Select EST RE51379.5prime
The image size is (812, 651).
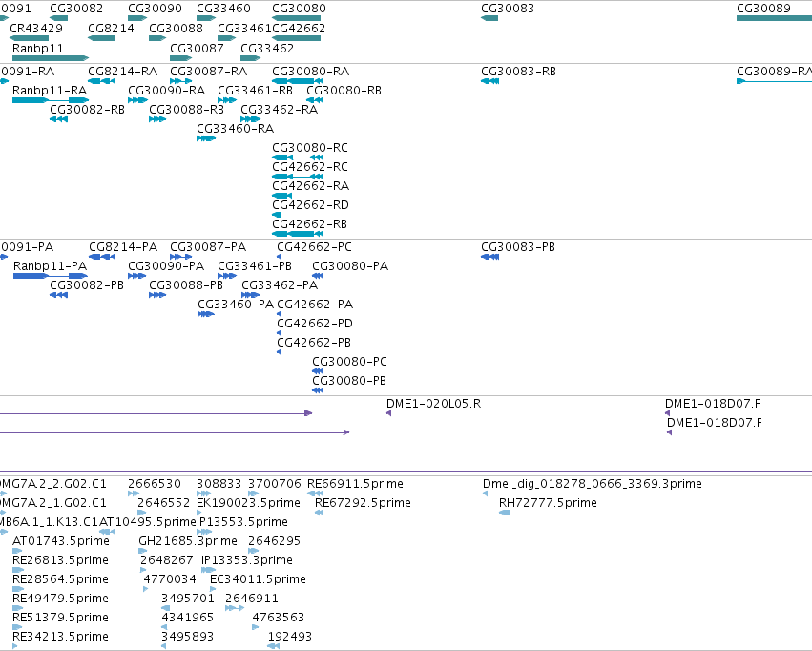[x=60, y=618]
